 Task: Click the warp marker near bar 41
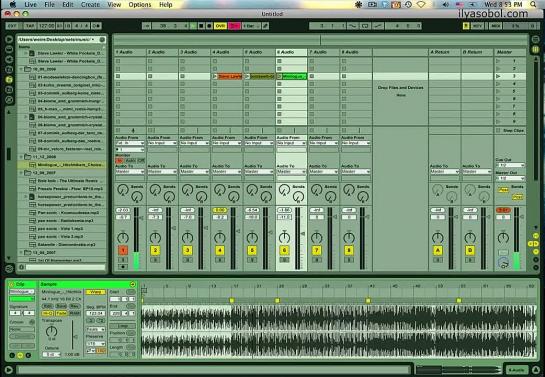(368, 300)
